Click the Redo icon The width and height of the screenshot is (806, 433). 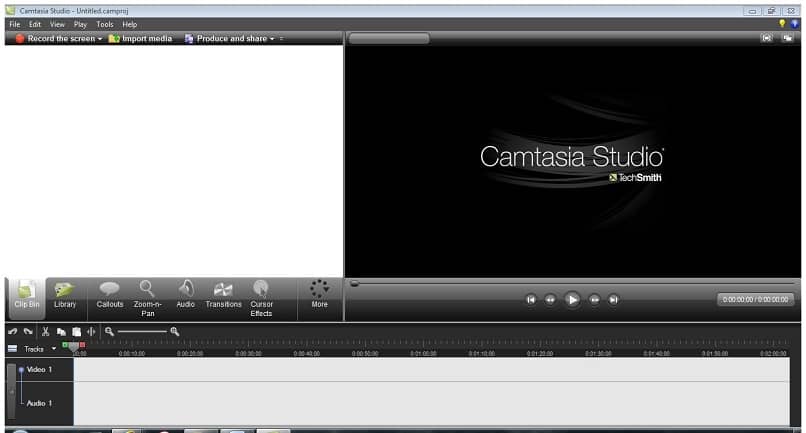pos(28,332)
